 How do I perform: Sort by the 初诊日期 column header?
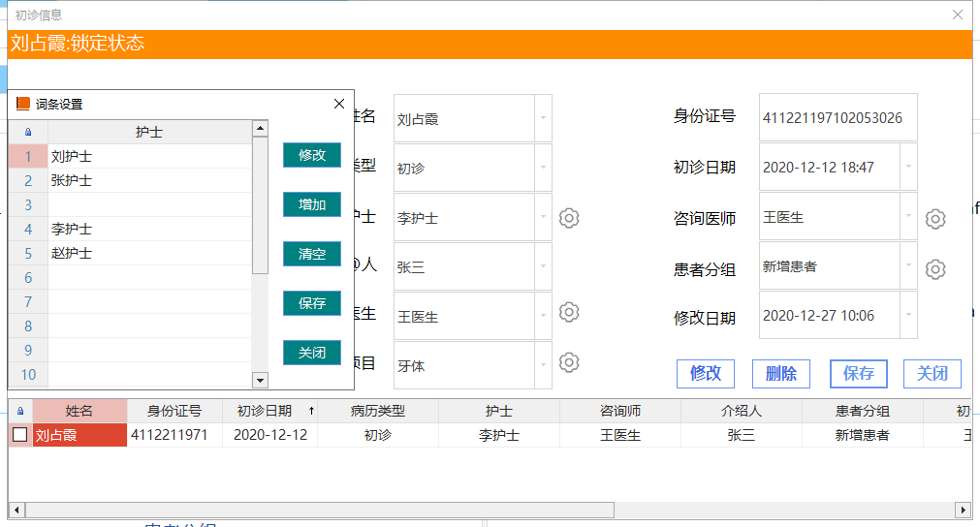(x=270, y=411)
